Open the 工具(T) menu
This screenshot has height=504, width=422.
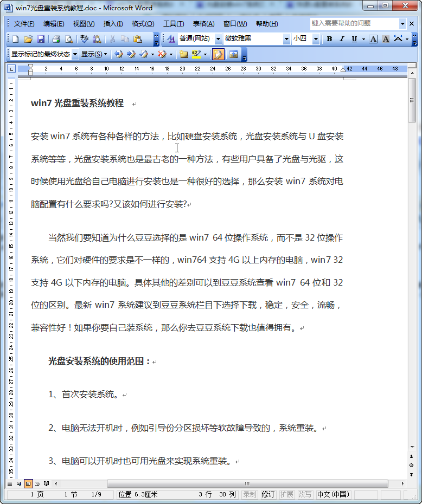coord(174,24)
